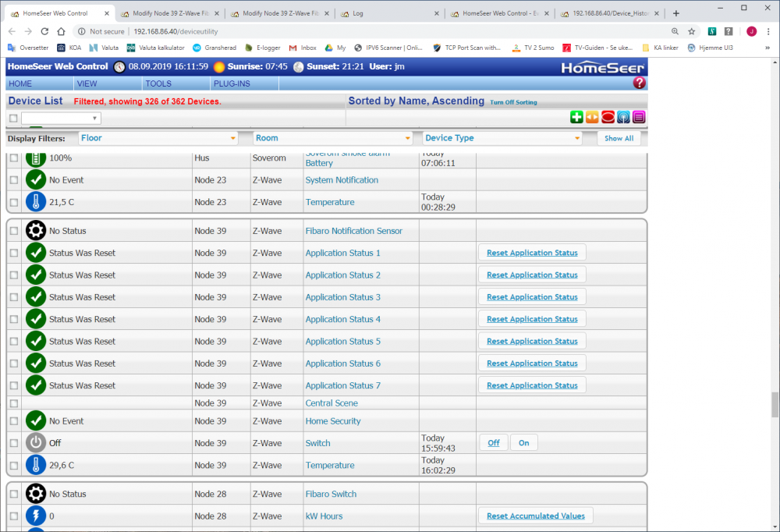Click the blue wireless signal icon
Screen dimensions: 780x532
tap(623, 117)
